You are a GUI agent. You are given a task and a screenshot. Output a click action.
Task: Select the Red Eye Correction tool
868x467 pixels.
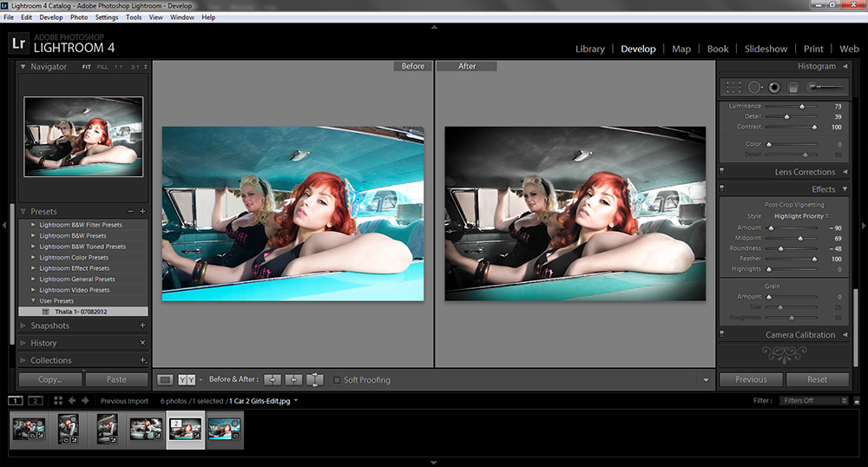774,87
